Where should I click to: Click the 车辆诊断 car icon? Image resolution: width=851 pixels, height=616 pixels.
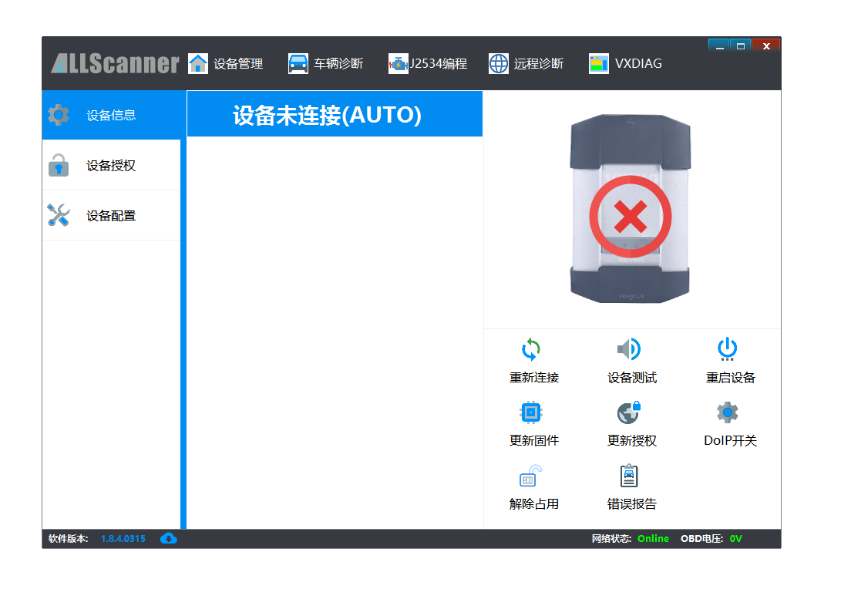[298, 63]
